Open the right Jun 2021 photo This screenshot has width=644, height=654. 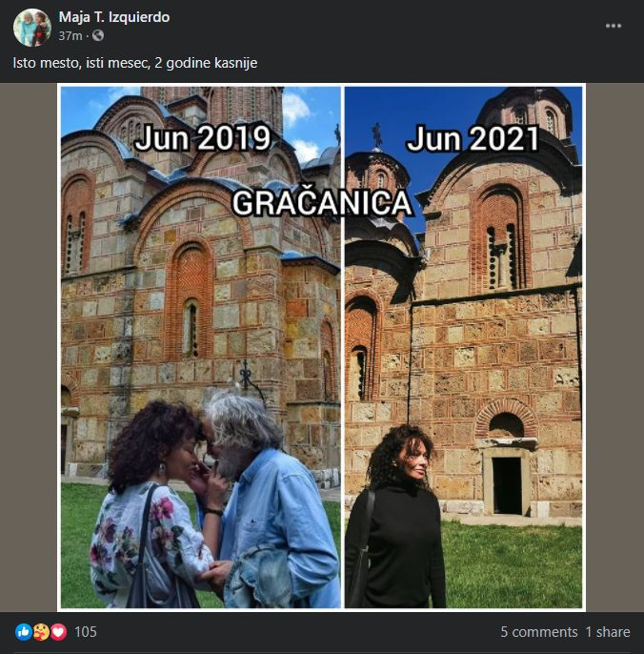pyautogui.click(x=463, y=347)
